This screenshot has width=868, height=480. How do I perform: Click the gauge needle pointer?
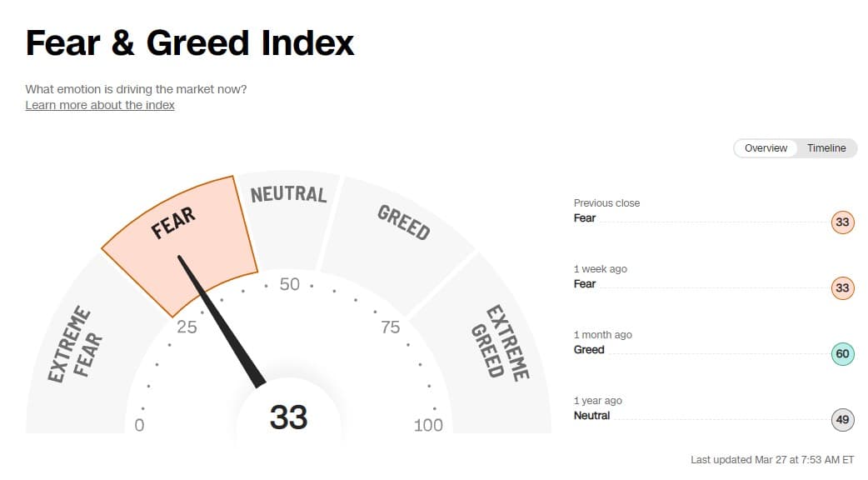pyautogui.click(x=221, y=321)
